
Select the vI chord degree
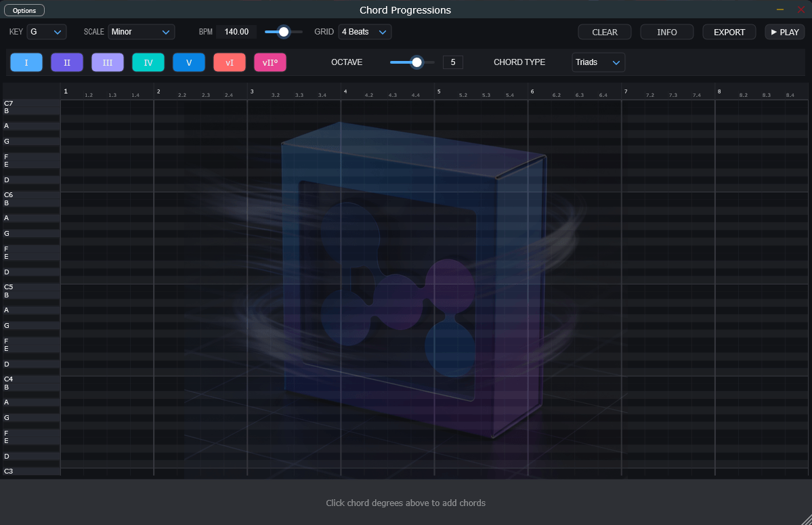(229, 62)
